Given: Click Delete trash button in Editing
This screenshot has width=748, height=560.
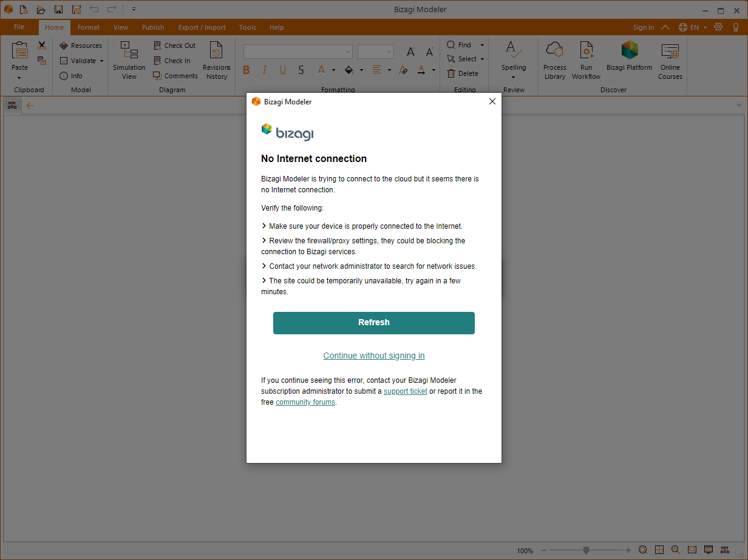Looking at the screenshot, I should [463, 73].
